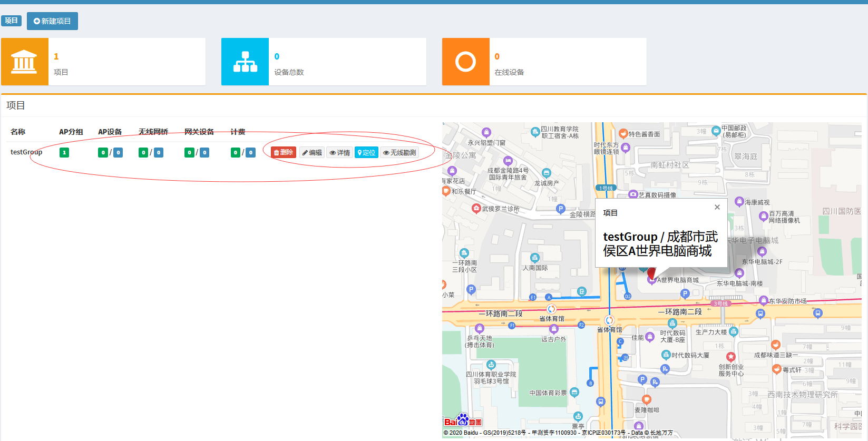This screenshot has height=441, width=868.
Task: Click the orange circle online devices icon
Action: click(x=465, y=62)
